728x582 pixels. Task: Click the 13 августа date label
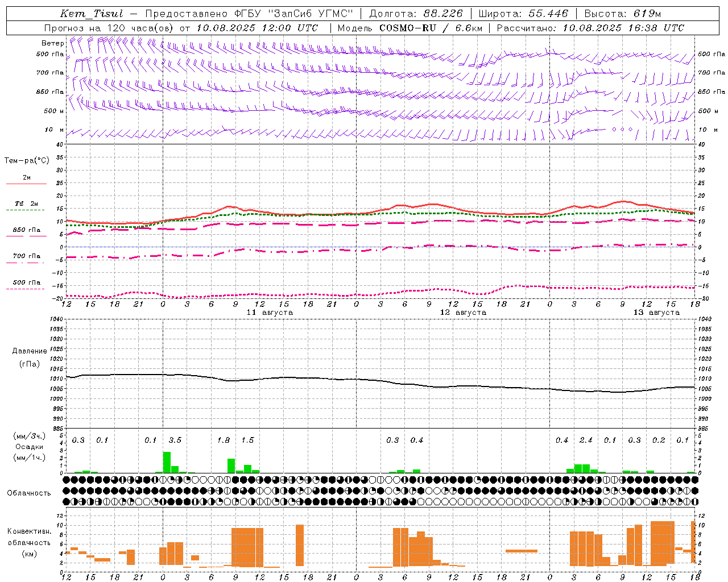pyautogui.click(x=656, y=313)
